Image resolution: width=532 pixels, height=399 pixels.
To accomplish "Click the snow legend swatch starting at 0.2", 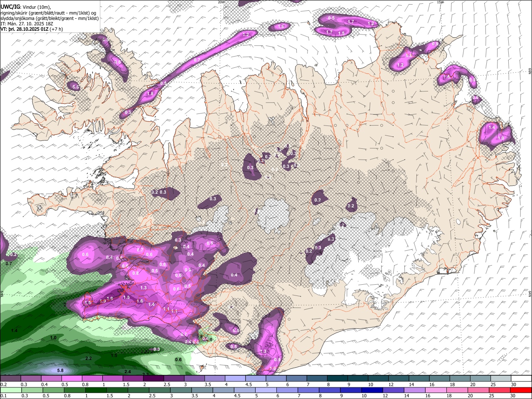I will (10, 379).
